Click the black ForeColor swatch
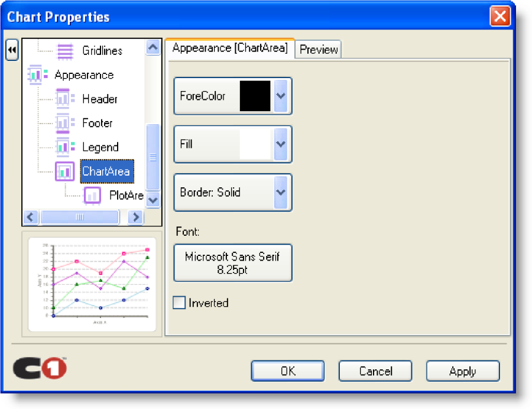 255,96
